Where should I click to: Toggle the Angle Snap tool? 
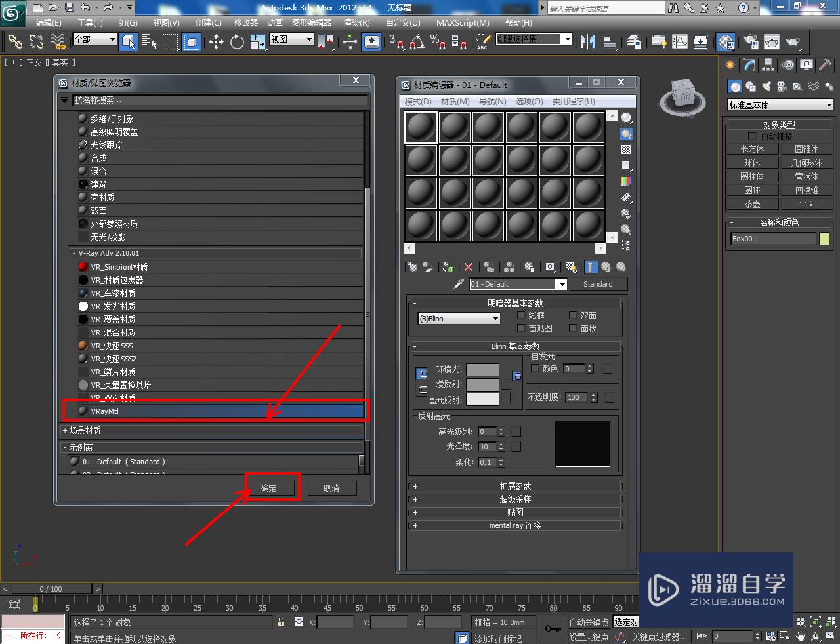pyautogui.click(x=417, y=42)
